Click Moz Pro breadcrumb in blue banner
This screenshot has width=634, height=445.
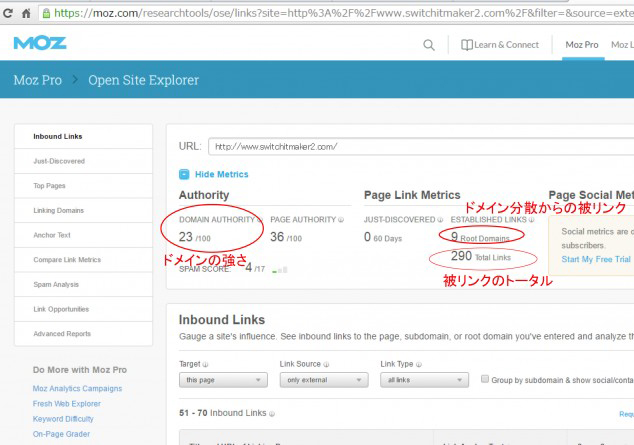38,80
